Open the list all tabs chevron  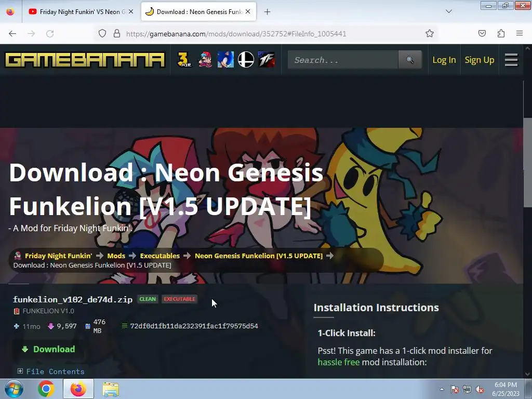tap(448, 11)
